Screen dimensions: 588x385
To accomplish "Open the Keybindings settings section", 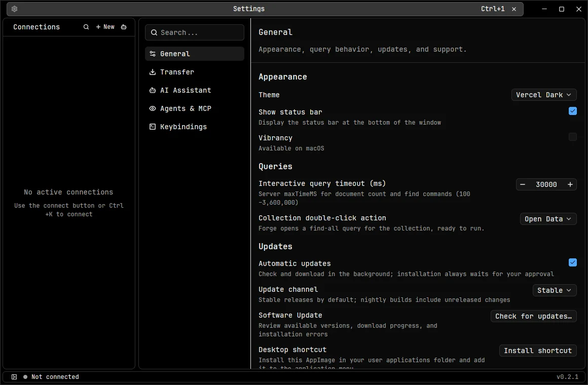I will [x=195, y=127].
